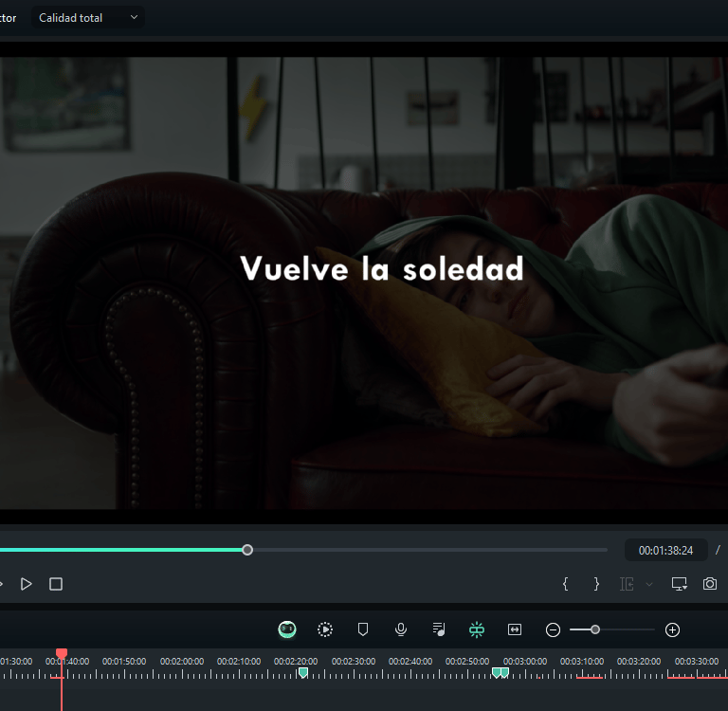
Task: Record voiceover with the microphone icon
Action: coord(401,629)
